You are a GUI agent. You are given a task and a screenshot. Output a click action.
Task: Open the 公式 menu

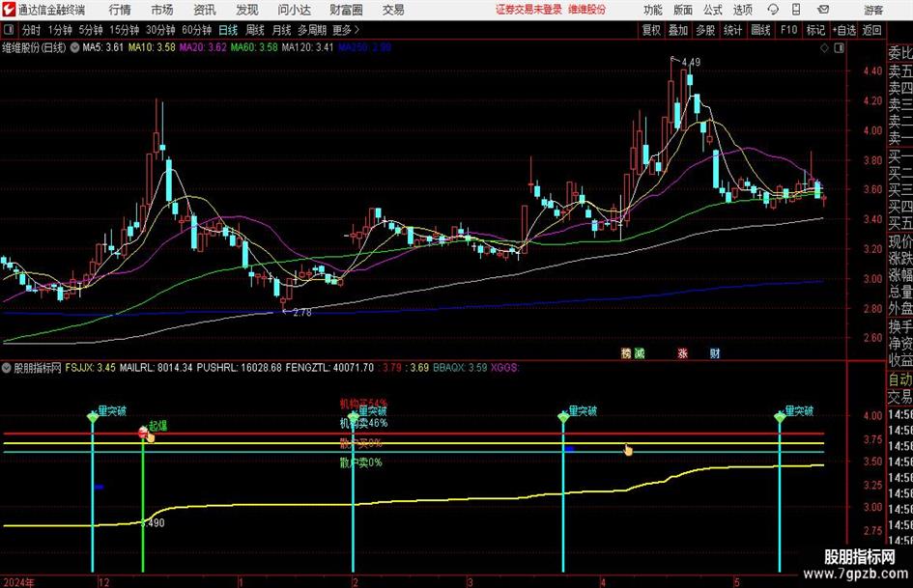(x=712, y=10)
